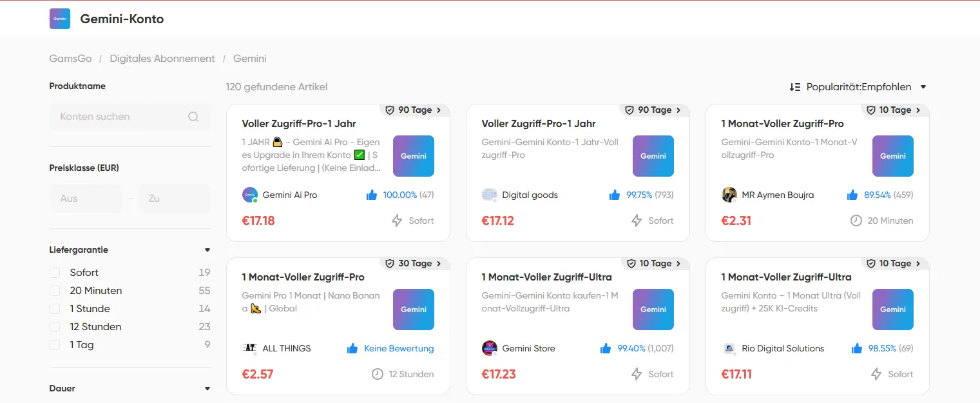Click the clock icon showing 20 Minuten delivery
This screenshot has width=980, height=403.
pyautogui.click(x=856, y=221)
